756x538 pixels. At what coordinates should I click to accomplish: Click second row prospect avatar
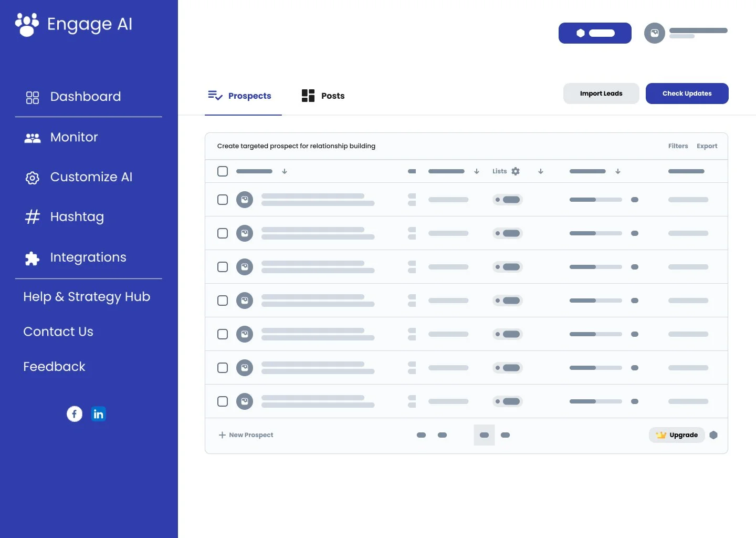245,233
